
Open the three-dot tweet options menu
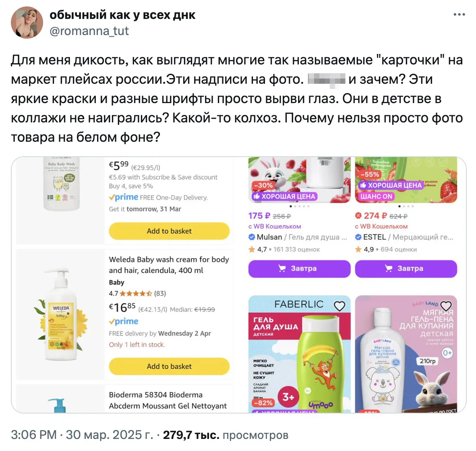(459, 14)
